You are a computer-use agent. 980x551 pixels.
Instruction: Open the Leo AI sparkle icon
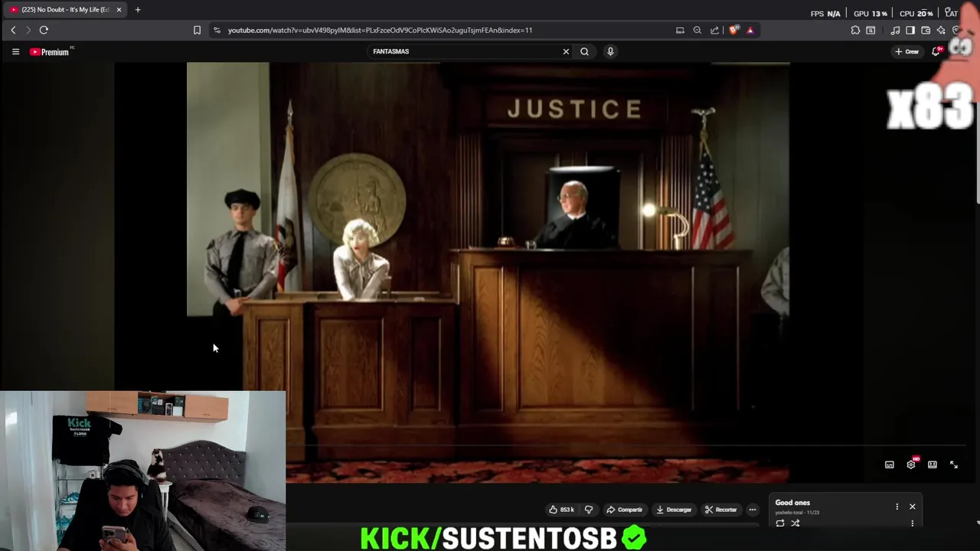pyautogui.click(x=941, y=30)
